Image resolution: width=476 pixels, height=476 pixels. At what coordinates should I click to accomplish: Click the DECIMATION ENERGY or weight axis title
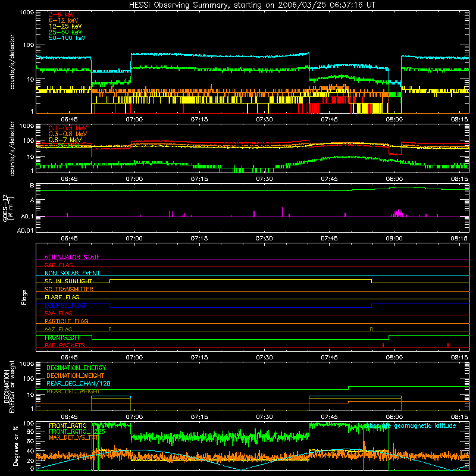(x=10, y=386)
